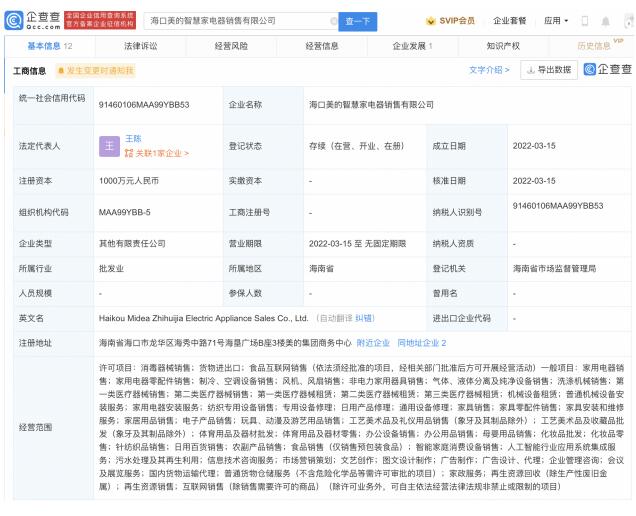Click the 工商信息 section heading
Screen dimensions: 636x516
point(30,71)
